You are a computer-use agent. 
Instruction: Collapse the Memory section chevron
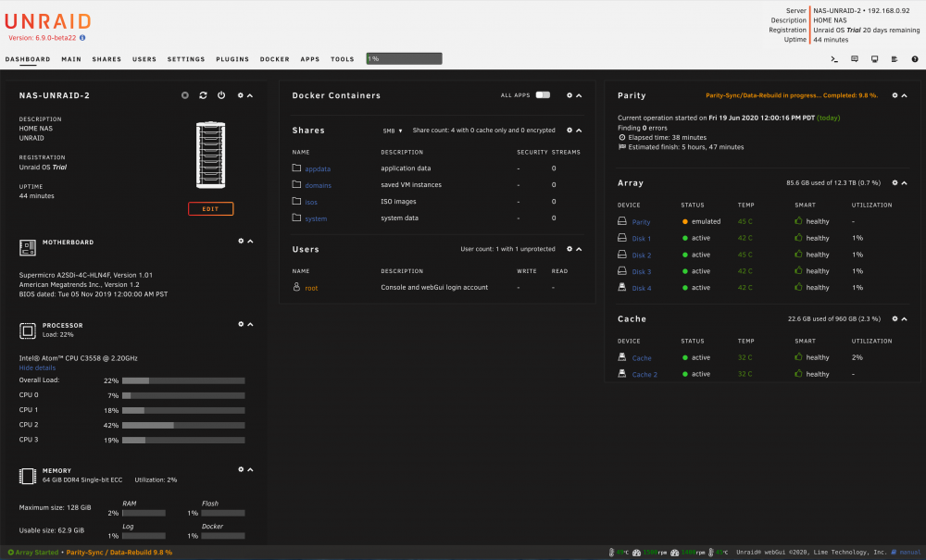tap(250, 469)
